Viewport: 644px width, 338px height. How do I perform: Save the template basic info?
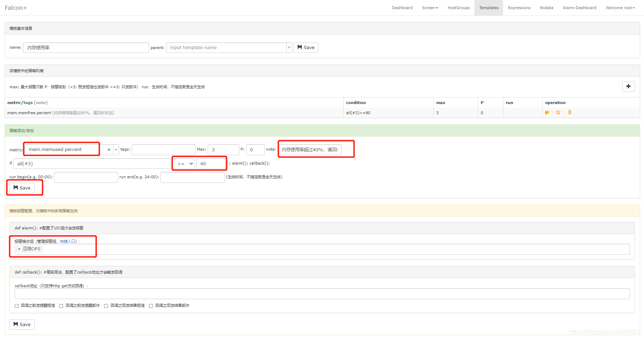click(x=306, y=48)
